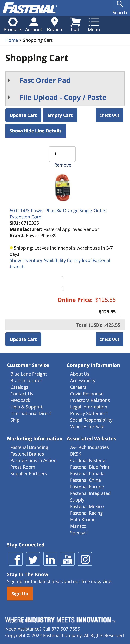Screen dimensions: 130x644
Task: Open the hamburger Menu
Action: (94, 22)
